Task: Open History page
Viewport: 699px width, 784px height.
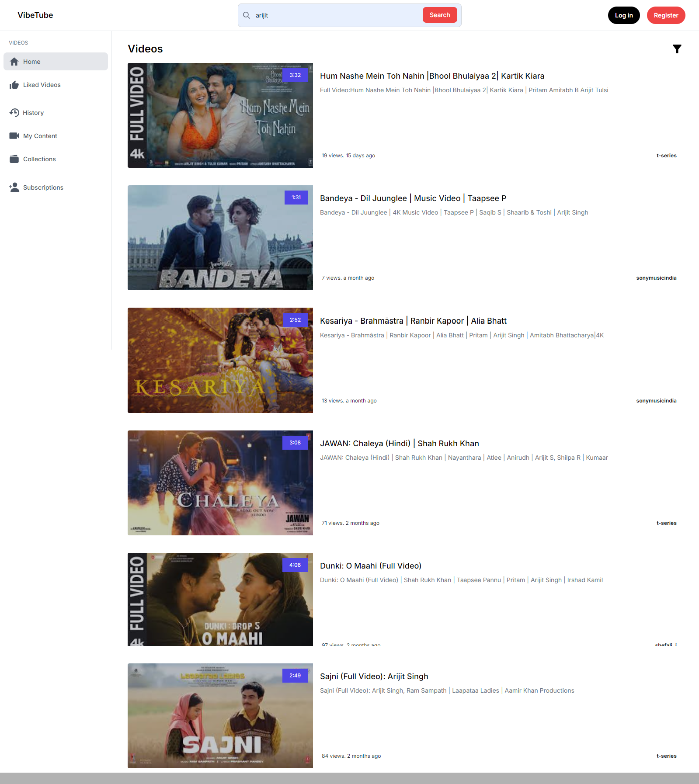Action: point(56,113)
